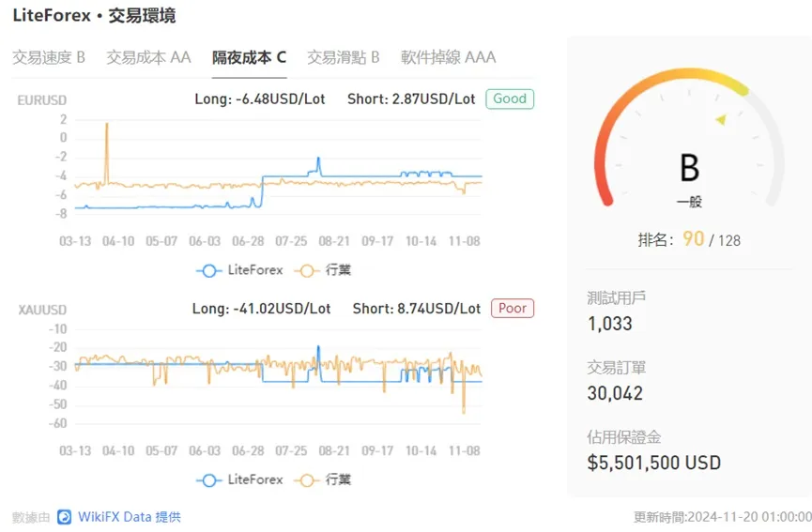Open the 交易成本 AA tab
This screenshot has width=812, height=532.
pos(148,57)
